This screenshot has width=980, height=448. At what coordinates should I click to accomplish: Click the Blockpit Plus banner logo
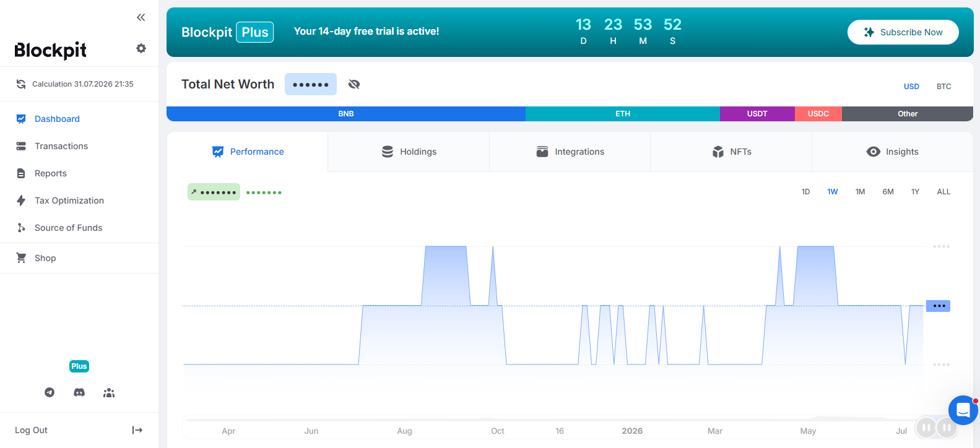(227, 32)
